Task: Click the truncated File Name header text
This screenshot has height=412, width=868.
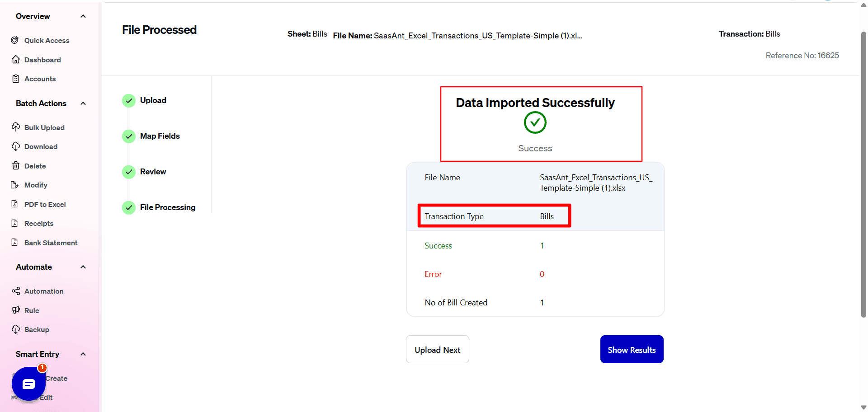Action: [458, 36]
